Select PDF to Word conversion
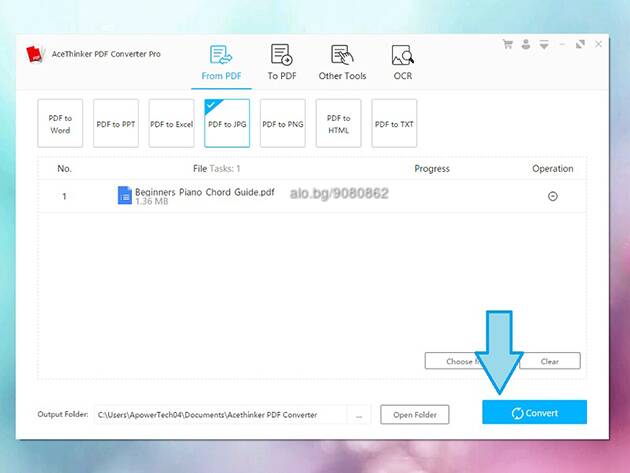630x473 pixels. click(60, 123)
